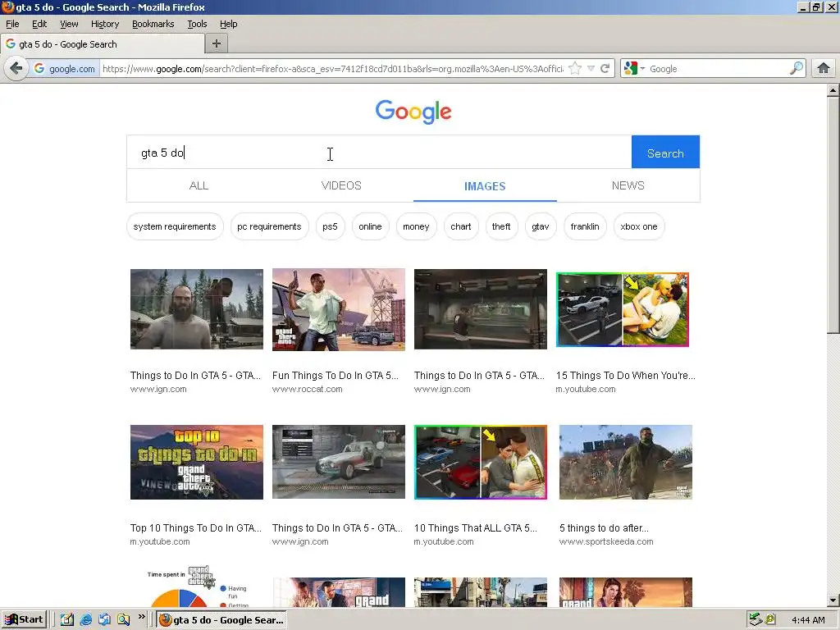Select the 'ps5' suggestion chip
Screen dimensions: 840x630
330,226
